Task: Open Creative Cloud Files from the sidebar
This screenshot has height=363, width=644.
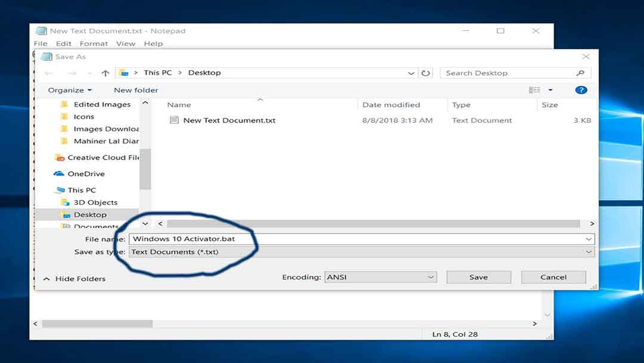Action: (97, 157)
